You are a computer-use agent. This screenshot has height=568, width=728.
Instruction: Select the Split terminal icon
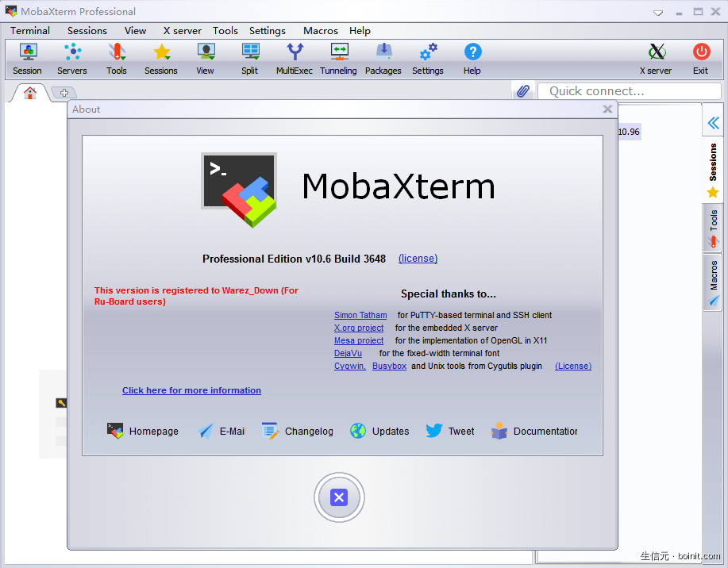[250, 59]
